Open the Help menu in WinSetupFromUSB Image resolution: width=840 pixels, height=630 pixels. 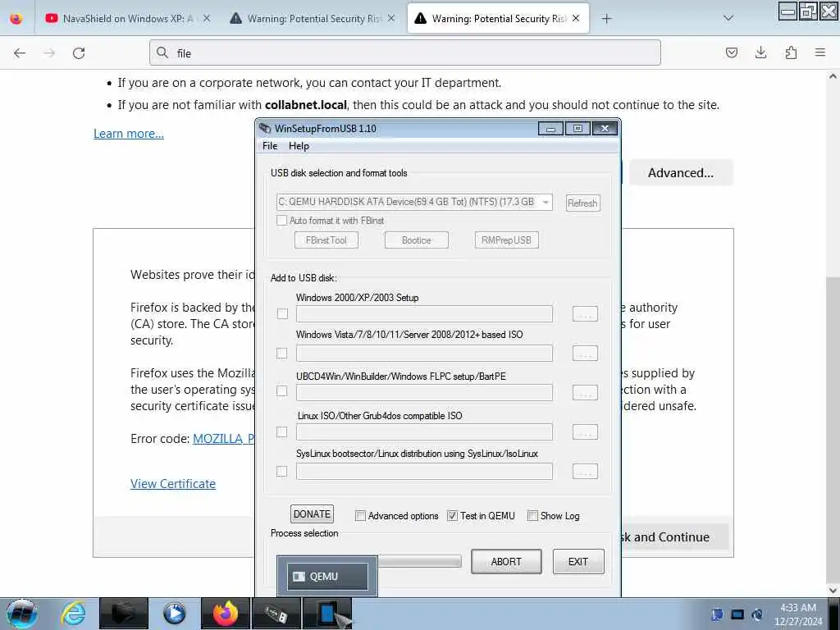(x=299, y=146)
